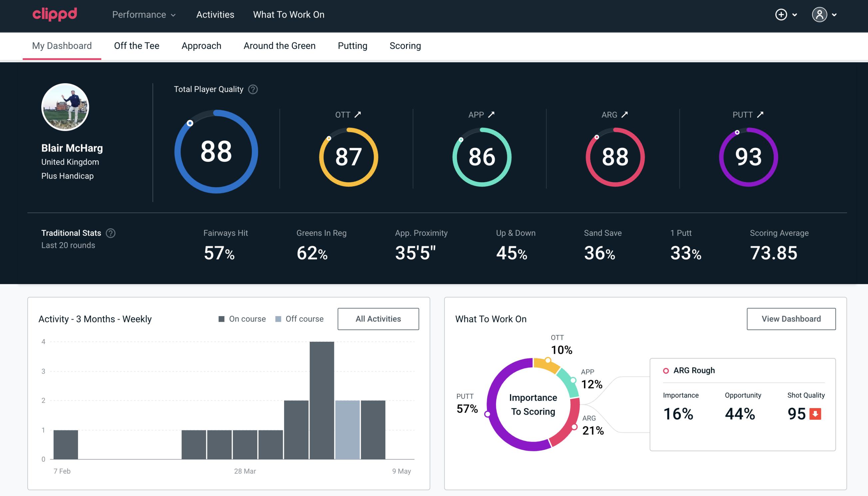The height and width of the screenshot is (496, 868).
Task: Click the View Dashboard button
Action: click(x=791, y=318)
